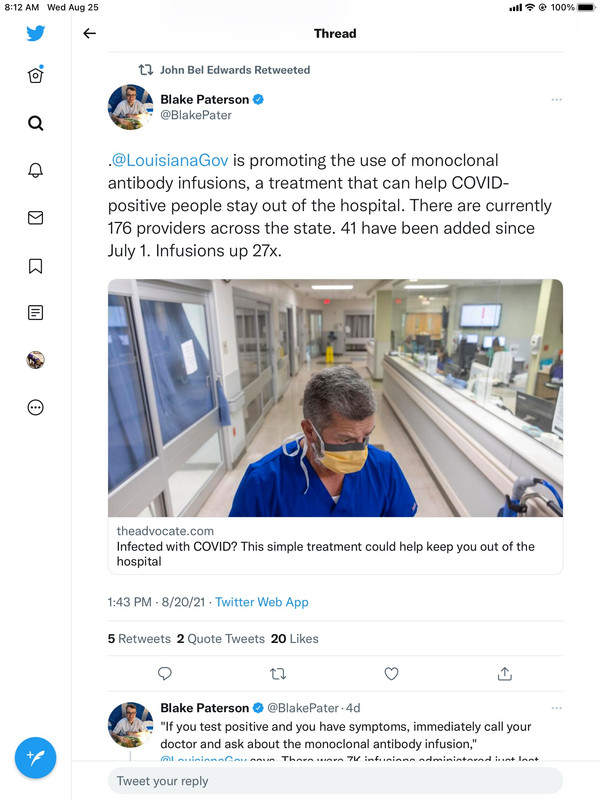Toggle retweet on this tweet
600x800 pixels.
(279, 673)
